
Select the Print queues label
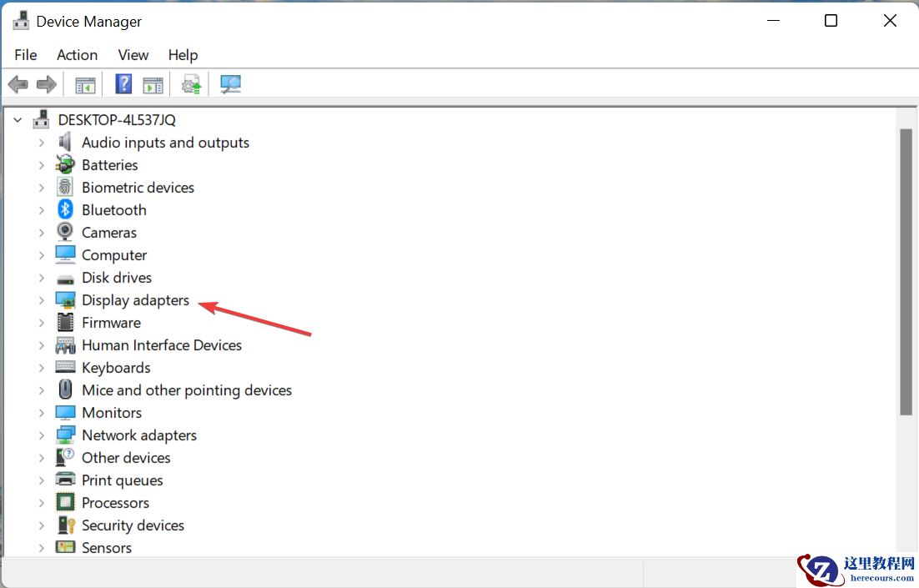pyautogui.click(x=123, y=480)
